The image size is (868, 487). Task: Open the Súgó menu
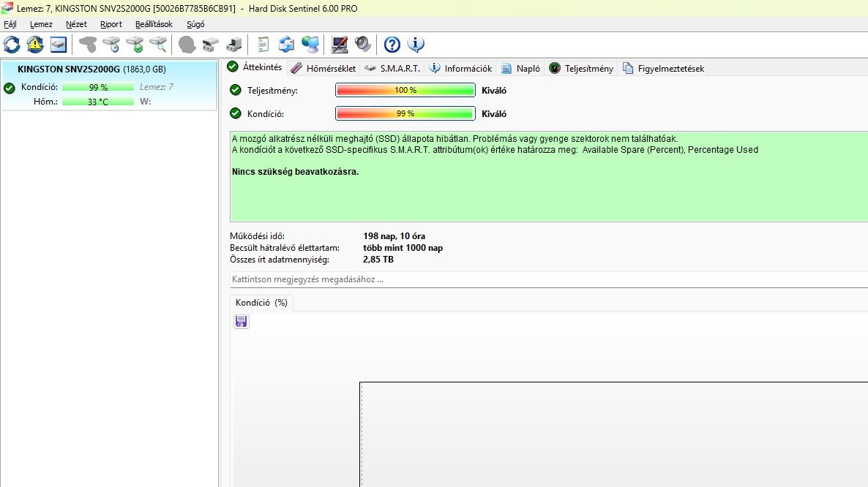(x=195, y=24)
